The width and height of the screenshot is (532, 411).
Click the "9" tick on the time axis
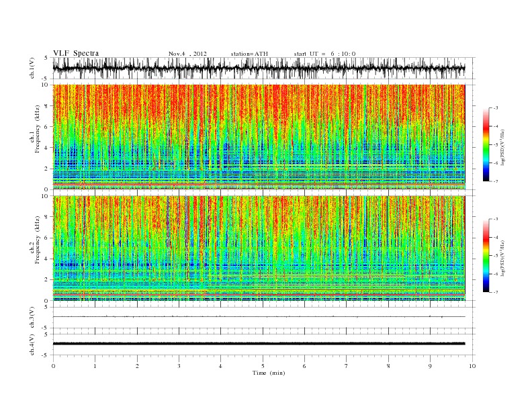point(430,366)
